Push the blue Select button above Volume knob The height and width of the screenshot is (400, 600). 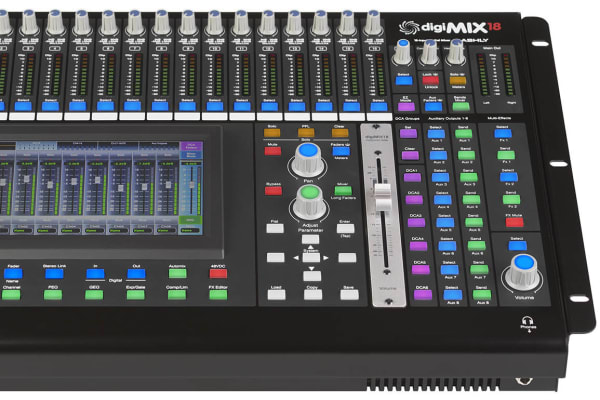(x=517, y=245)
